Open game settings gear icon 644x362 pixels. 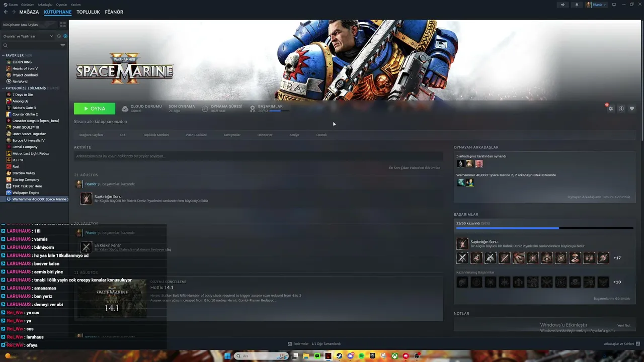(611, 109)
